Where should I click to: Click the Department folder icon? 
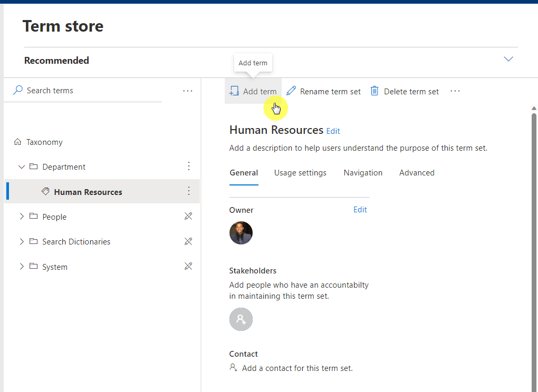pyautogui.click(x=34, y=166)
